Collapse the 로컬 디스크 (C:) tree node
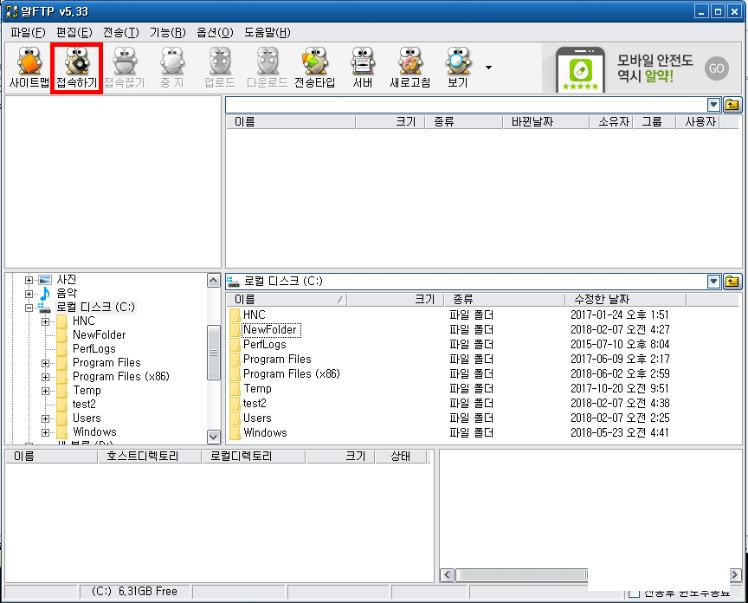The image size is (748, 603). [29, 308]
